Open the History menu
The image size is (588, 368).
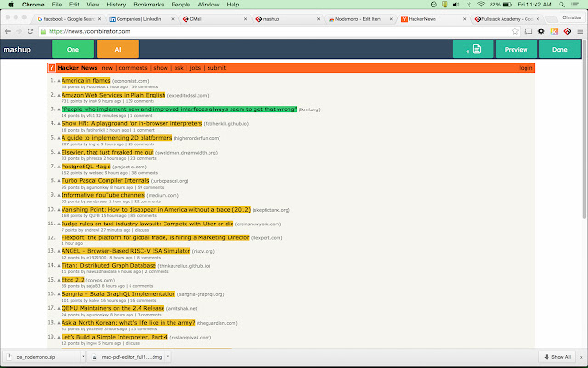coord(117,5)
